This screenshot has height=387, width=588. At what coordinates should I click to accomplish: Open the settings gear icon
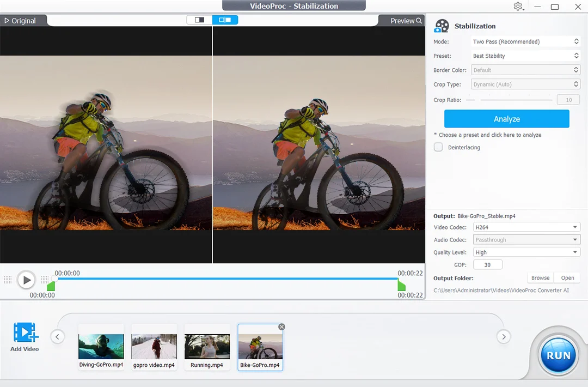[x=519, y=6]
